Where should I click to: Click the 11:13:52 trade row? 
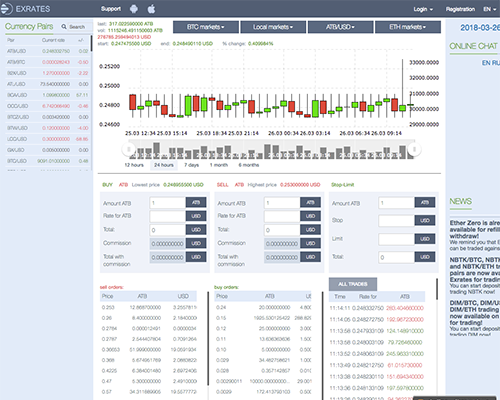(377, 354)
